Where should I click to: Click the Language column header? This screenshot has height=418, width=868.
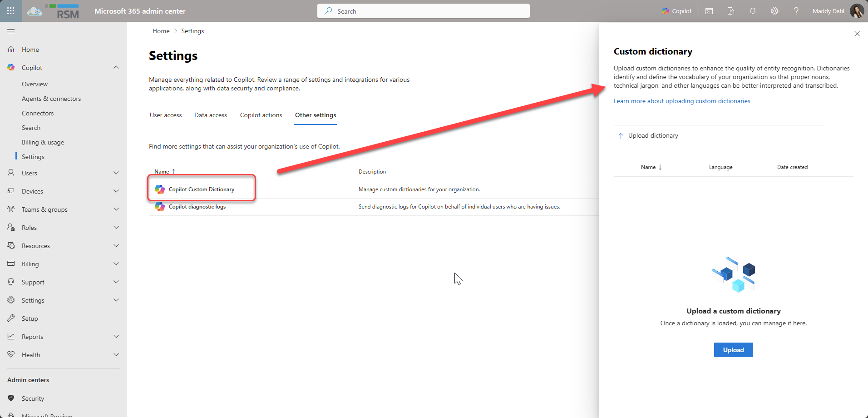[720, 167]
